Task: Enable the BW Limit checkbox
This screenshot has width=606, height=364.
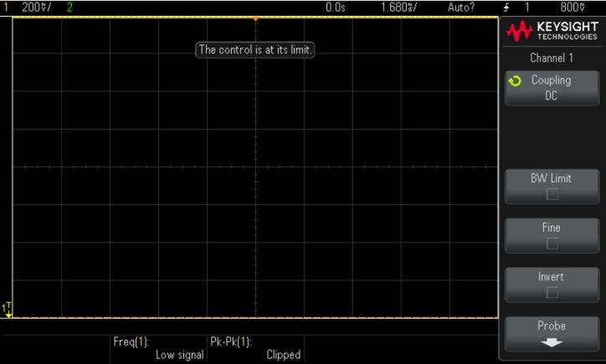Action: pos(551,195)
